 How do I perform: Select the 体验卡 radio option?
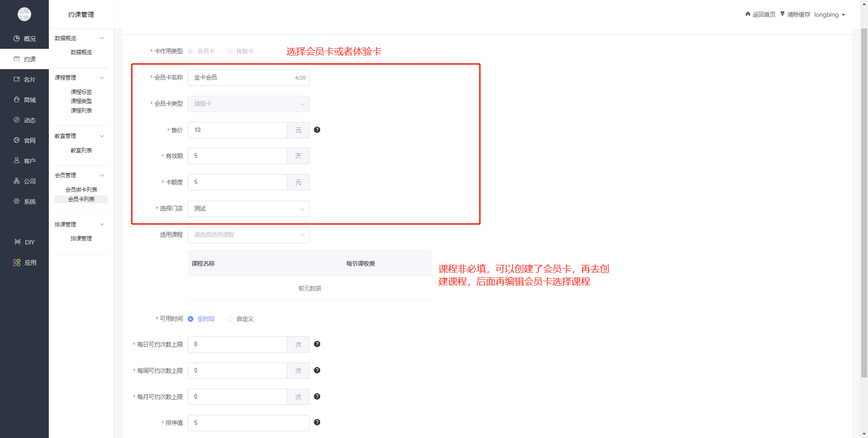click(x=230, y=52)
